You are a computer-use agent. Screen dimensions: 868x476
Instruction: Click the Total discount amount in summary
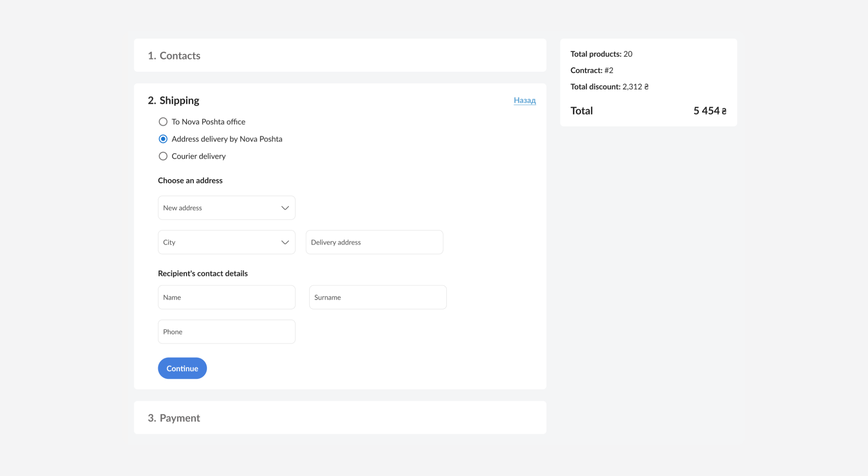[635, 87]
